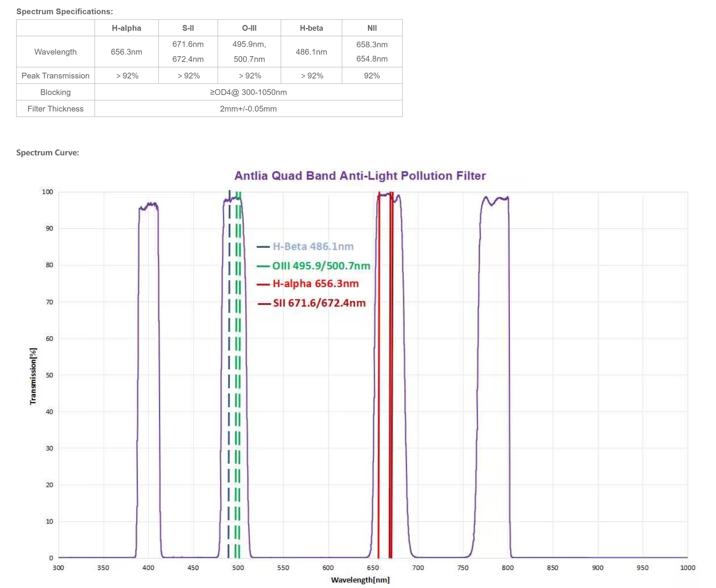Click the 671.6nm value in S-II column
Image resolution: width=716 pixels, height=588 pixels.
click(x=188, y=44)
